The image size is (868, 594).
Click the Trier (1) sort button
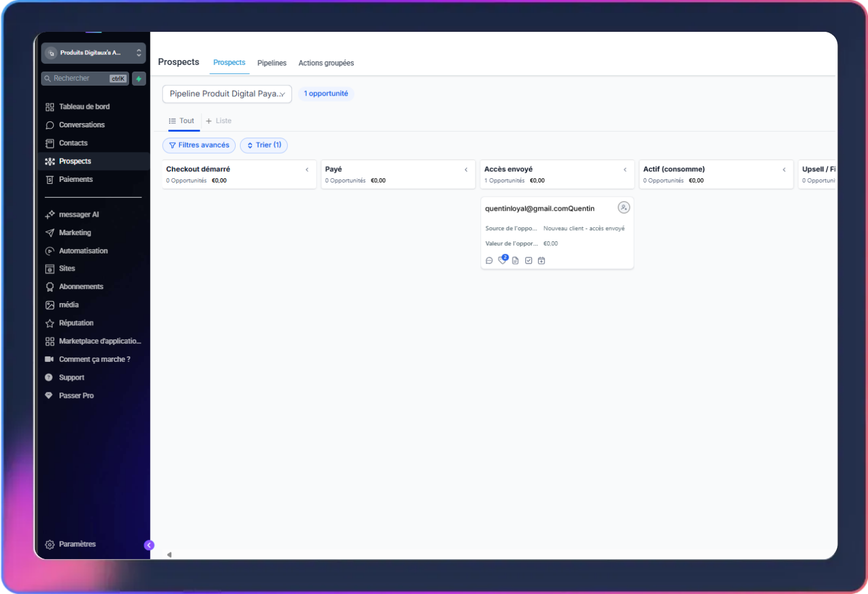click(x=264, y=145)
